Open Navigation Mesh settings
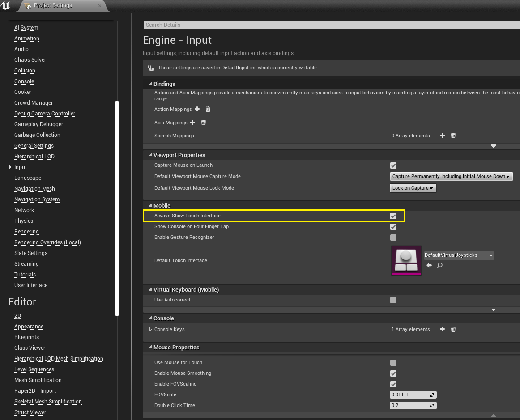 tap(34, 189)
